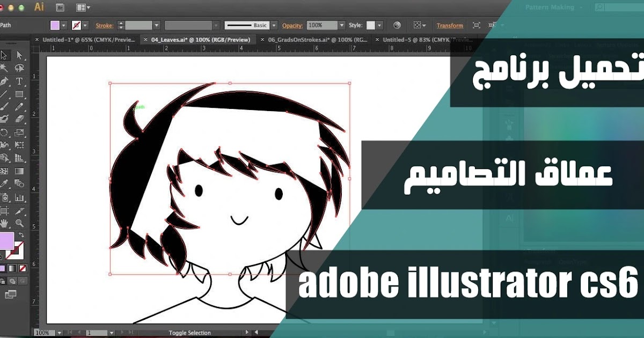This screenshot has height=338, width=644.
Task: Open Basic brush definition dropdown
Action: click(x=274, y=25)
